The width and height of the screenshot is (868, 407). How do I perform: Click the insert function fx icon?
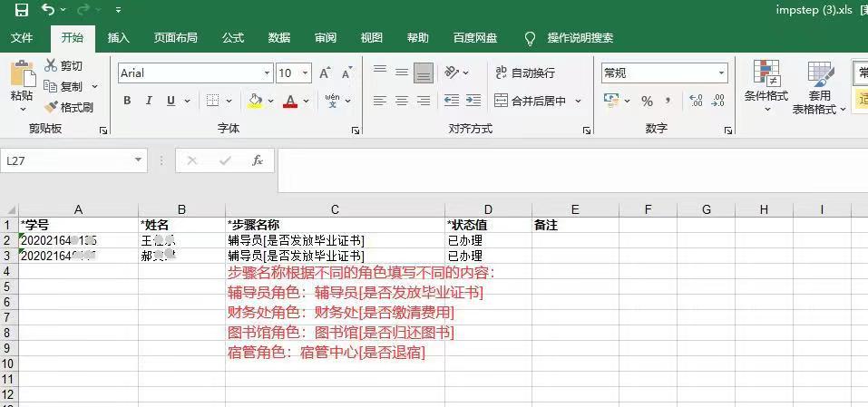(x=258, y=160)
